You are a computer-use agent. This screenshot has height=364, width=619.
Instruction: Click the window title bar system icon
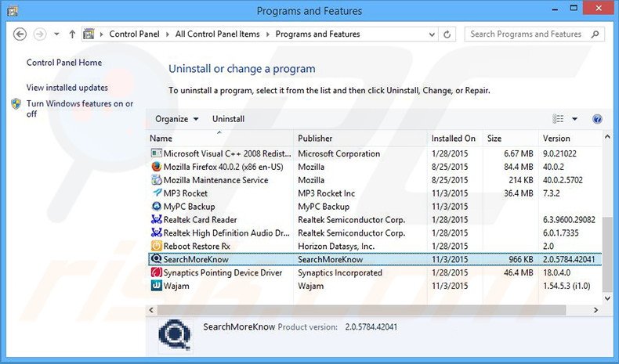pos(13,11)
